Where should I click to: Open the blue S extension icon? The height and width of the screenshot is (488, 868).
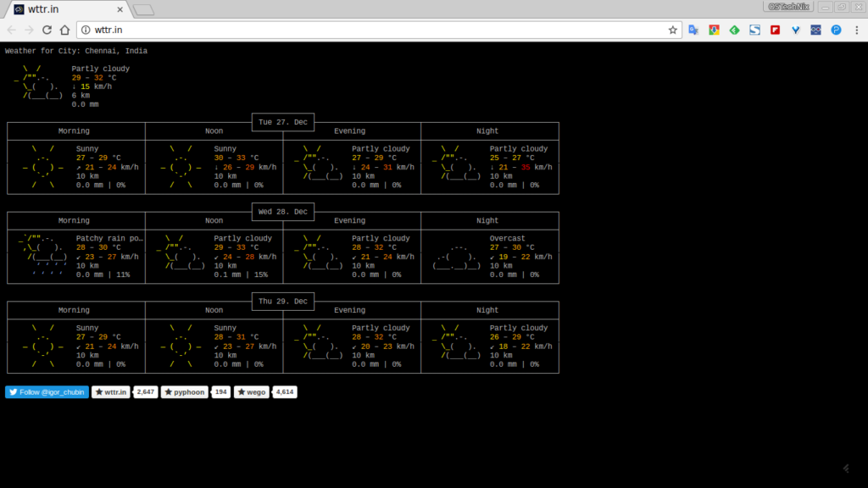coord(754,30)
